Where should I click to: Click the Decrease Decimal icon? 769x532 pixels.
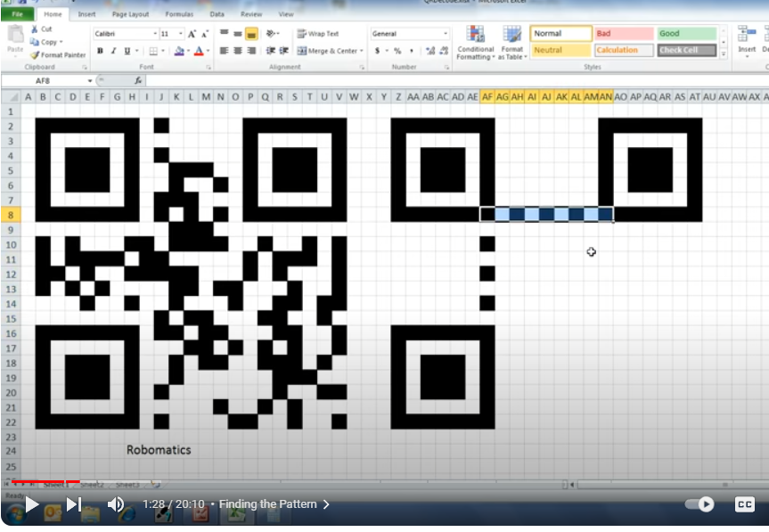click(x=444, y=51)
